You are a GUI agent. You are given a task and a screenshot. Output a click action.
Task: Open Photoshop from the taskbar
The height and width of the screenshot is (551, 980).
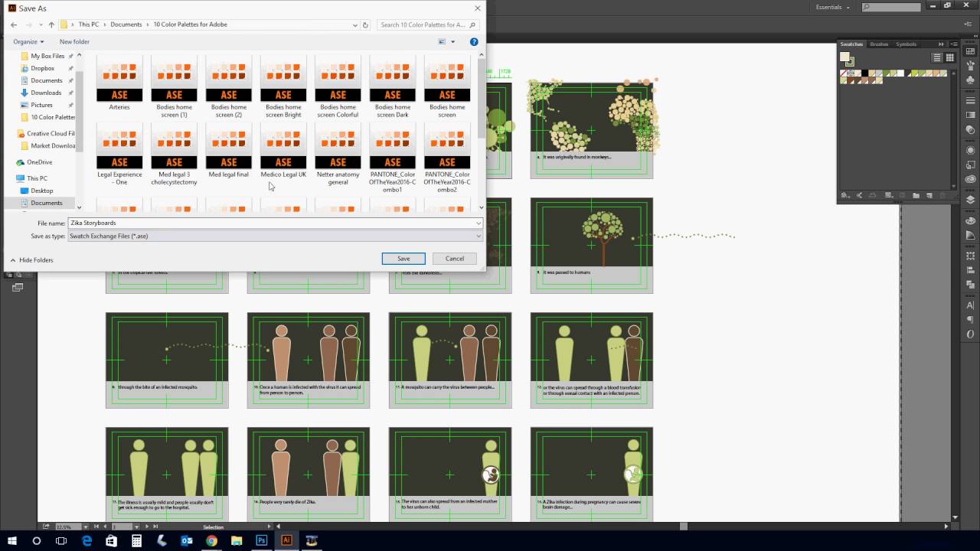pos(261,540)
